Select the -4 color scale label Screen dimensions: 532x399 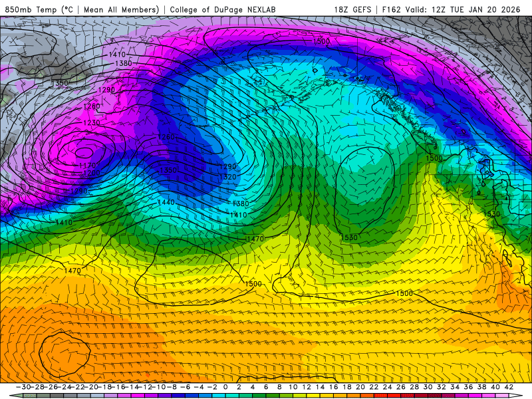[199, 387]
